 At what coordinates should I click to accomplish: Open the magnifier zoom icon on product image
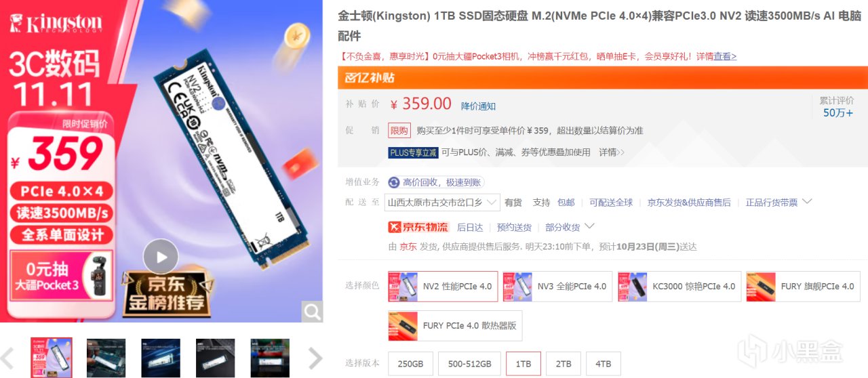pyautogui.click(x=312, y=312)
